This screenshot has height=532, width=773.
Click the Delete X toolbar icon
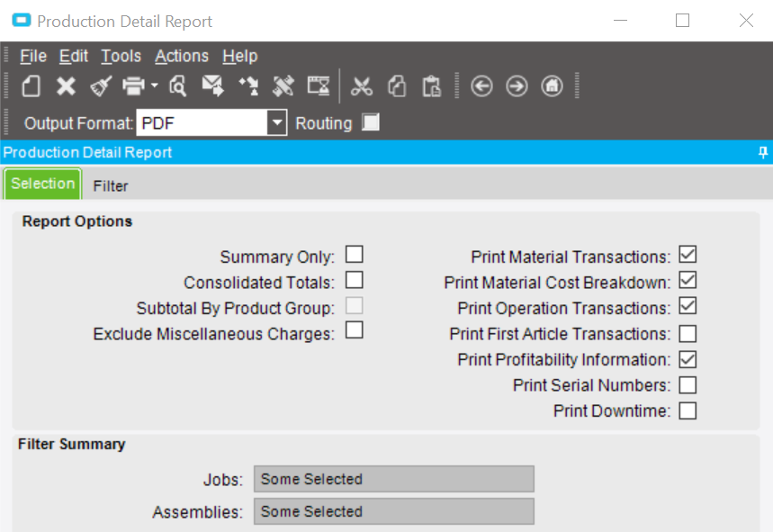66,86
